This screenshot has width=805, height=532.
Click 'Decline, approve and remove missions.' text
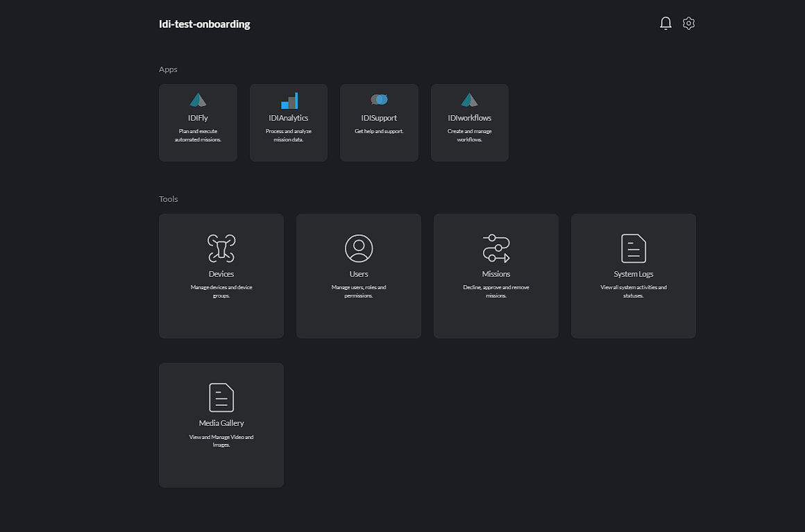496,291
